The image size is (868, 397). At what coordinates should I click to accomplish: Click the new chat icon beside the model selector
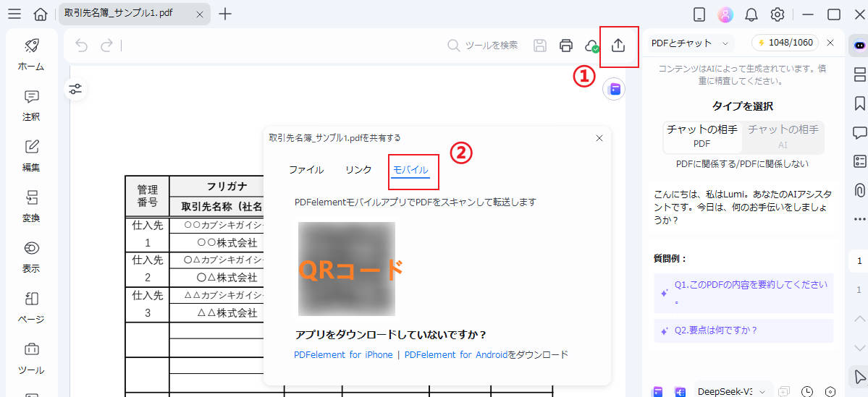[783, 391]
